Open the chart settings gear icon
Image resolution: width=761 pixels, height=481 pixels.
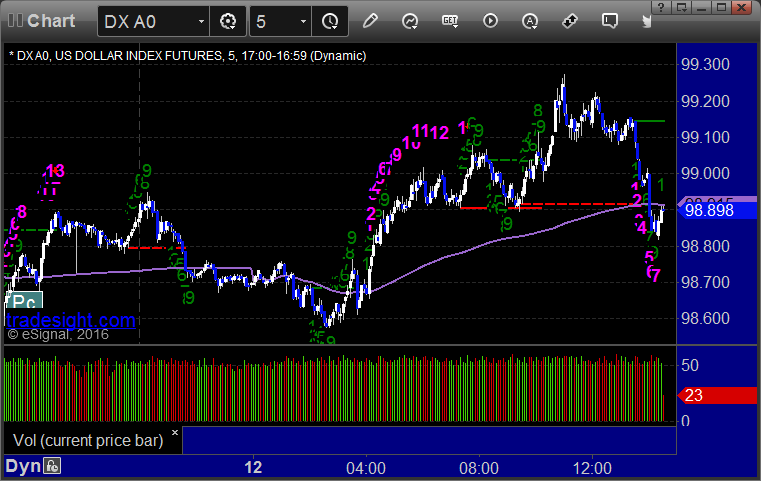(x=228, y=21)
